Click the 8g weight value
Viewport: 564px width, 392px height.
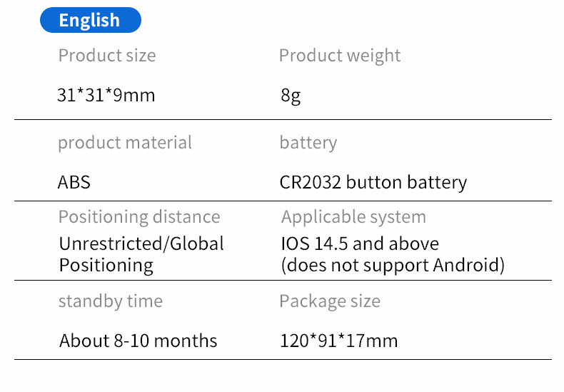tap(291, 96)
